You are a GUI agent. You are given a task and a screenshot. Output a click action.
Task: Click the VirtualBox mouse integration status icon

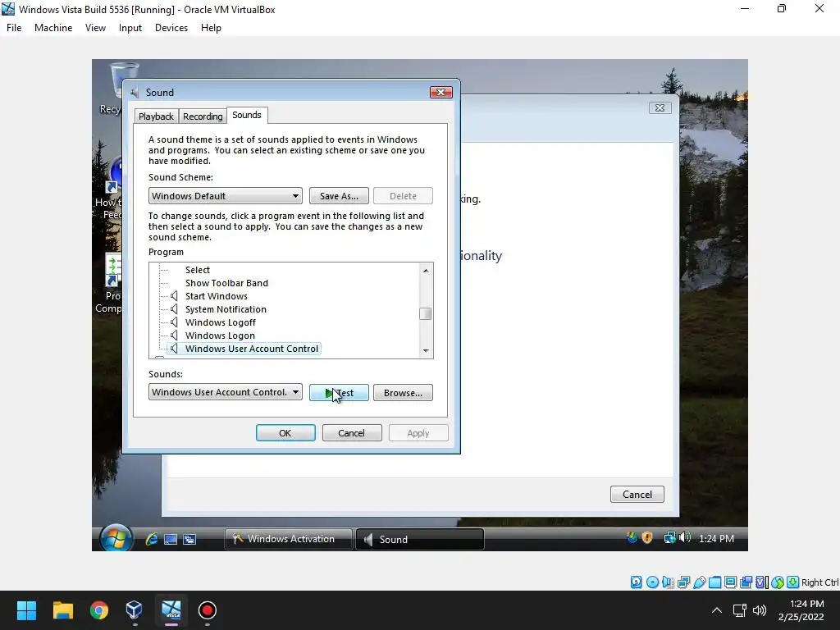tap(778, 582)
